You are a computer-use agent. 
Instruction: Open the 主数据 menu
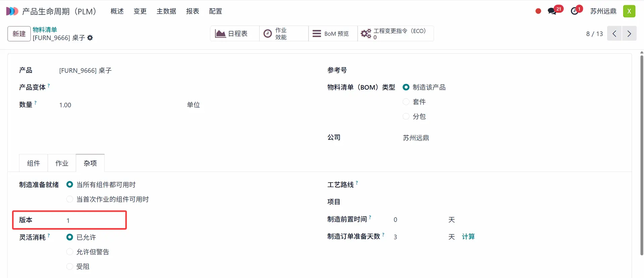click(x=166, y=11)
